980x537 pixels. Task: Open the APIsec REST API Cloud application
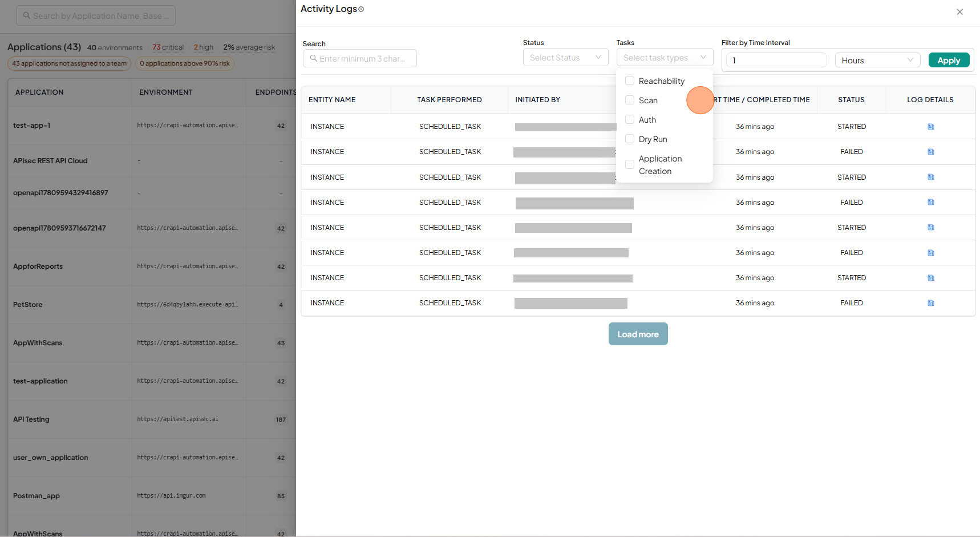tap(50, 161)
